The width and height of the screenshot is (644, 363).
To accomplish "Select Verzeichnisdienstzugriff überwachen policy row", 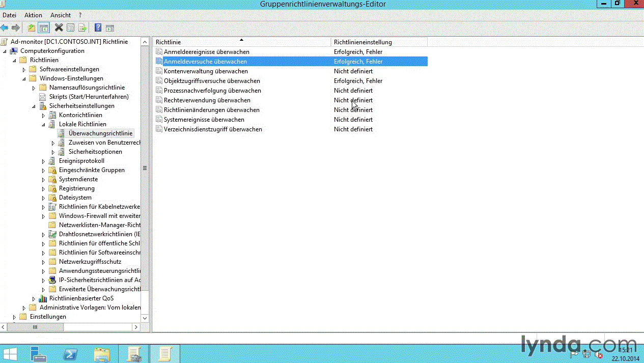I will point(290,129).
